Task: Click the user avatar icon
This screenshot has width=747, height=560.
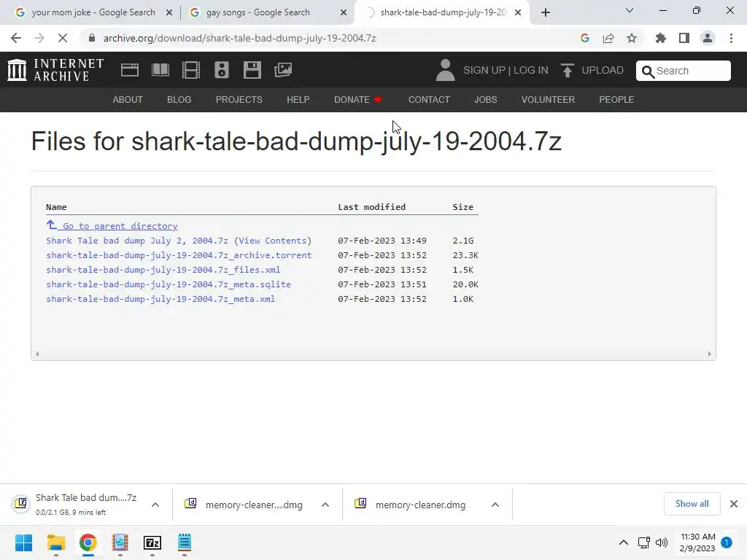Action: (445, 70)
